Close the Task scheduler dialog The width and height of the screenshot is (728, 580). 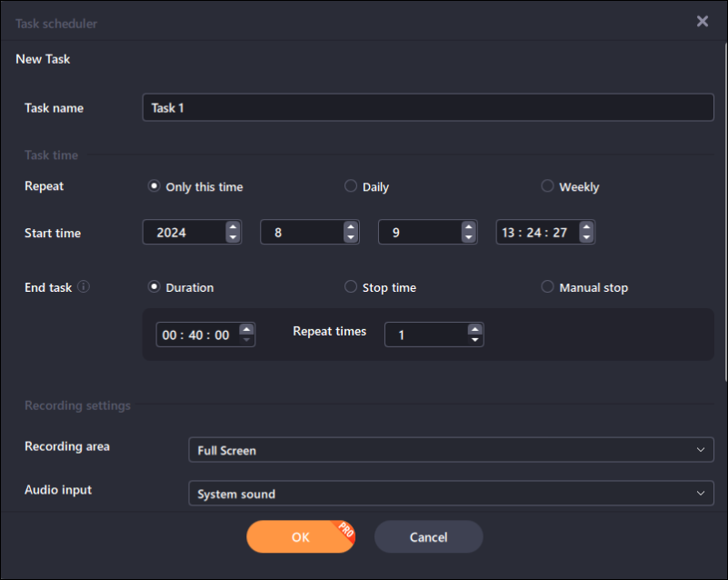pos(702,22)
